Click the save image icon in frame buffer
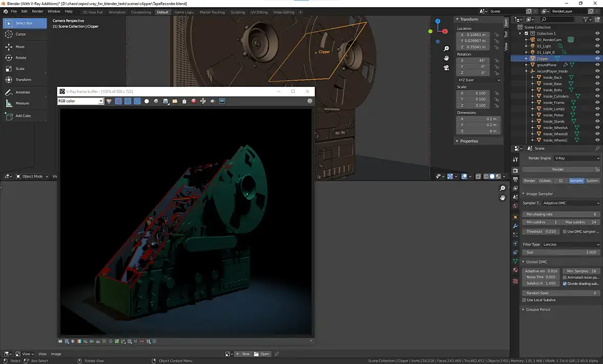This screenshot has width=603, height=364. 166,101
